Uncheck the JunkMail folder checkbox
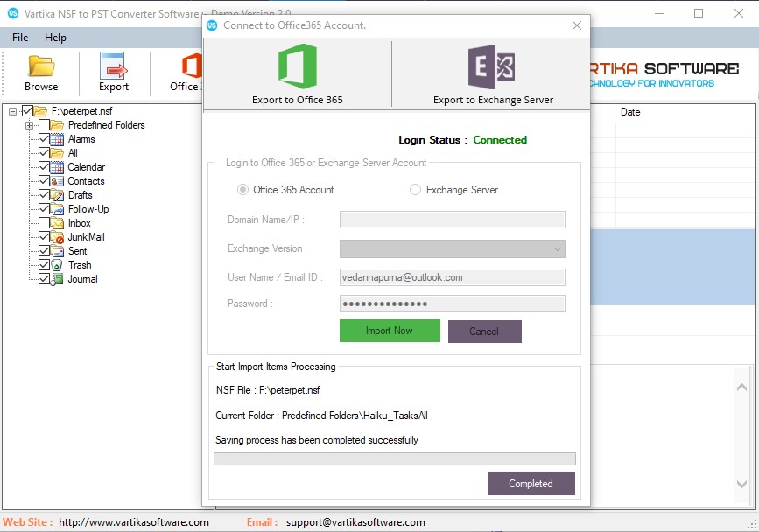Screen dimensions: 759x532 [x=44, y=237]
